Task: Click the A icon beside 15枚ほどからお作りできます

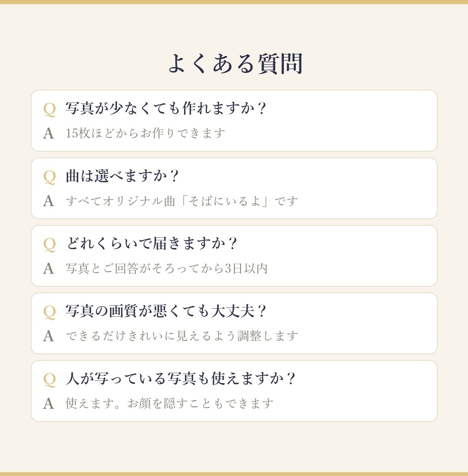Action: 48,134
